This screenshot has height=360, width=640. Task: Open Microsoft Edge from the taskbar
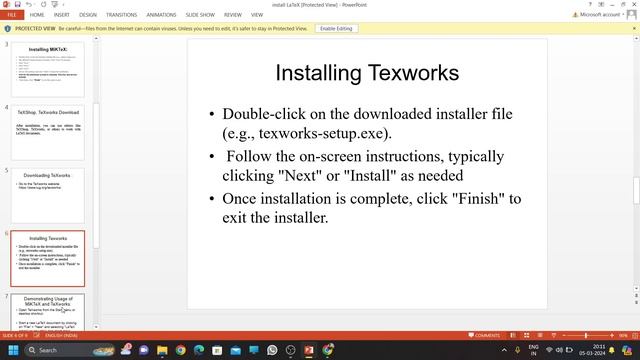click(x=199, y=350)
